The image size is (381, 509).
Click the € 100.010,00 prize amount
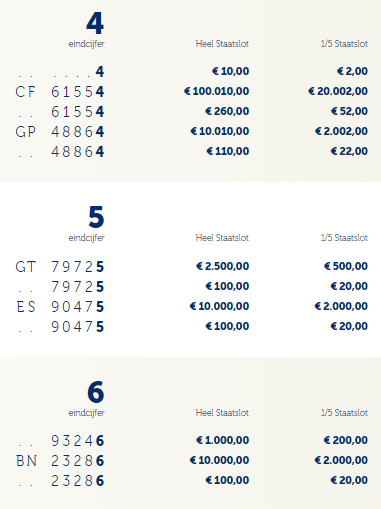(x=217, y=91)
